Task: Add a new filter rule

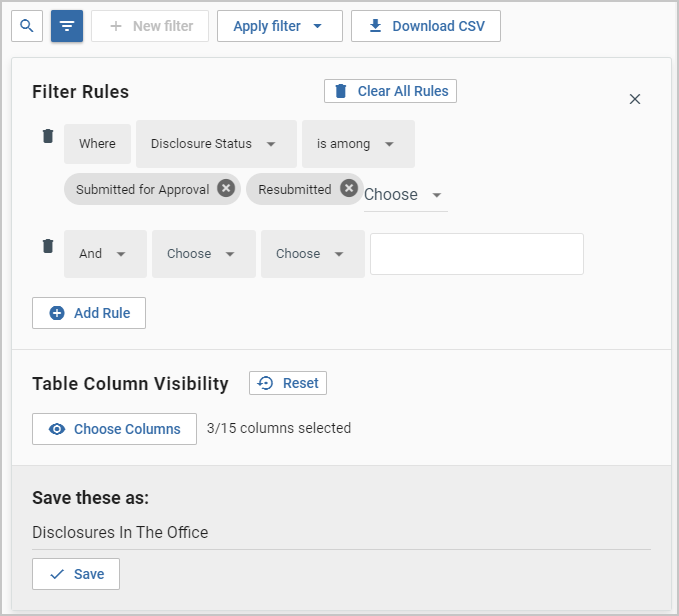Action: click(89, 313)
